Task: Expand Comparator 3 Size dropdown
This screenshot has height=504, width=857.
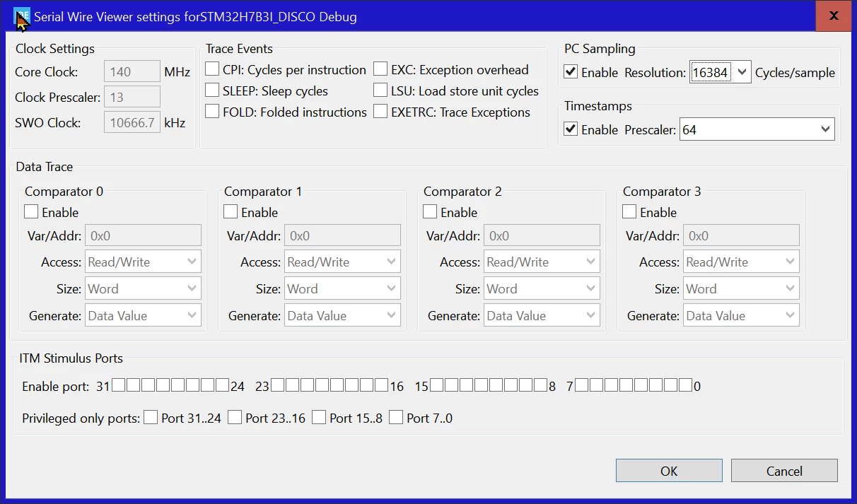Action: tap(741, 288)
